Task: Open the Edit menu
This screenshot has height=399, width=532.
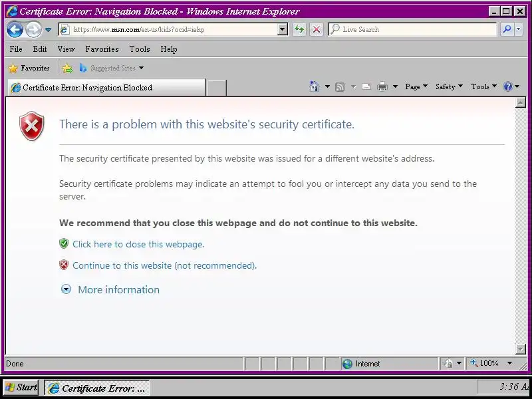Action: point(40,49)
